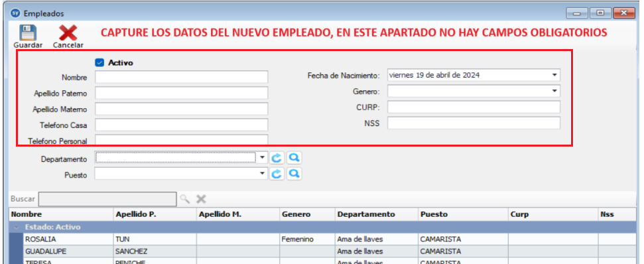Click the Curp column header
The image size is (644, 264).
tap(553, 214)
